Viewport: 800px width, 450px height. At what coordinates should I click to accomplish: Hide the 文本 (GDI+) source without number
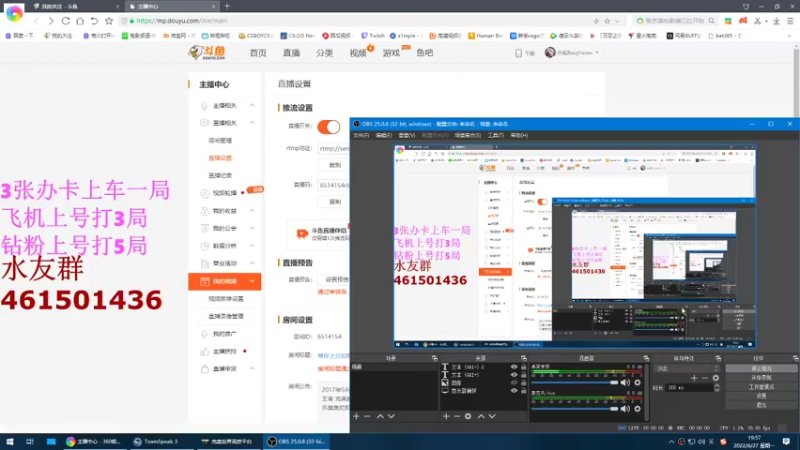514,374
